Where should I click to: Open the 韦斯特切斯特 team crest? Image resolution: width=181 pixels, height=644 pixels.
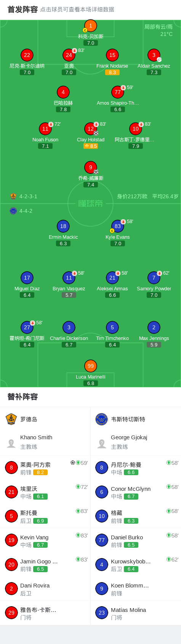(102, 419)
